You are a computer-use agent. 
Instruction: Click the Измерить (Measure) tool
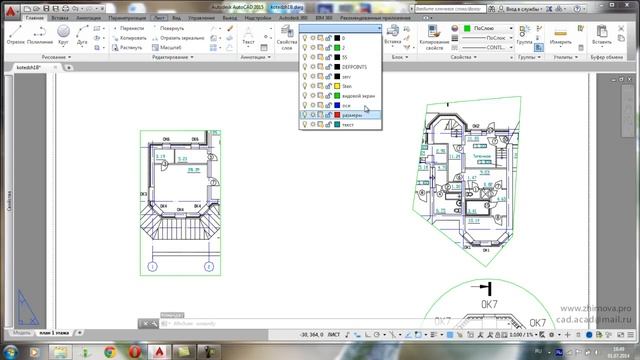(x=560, y=35)
